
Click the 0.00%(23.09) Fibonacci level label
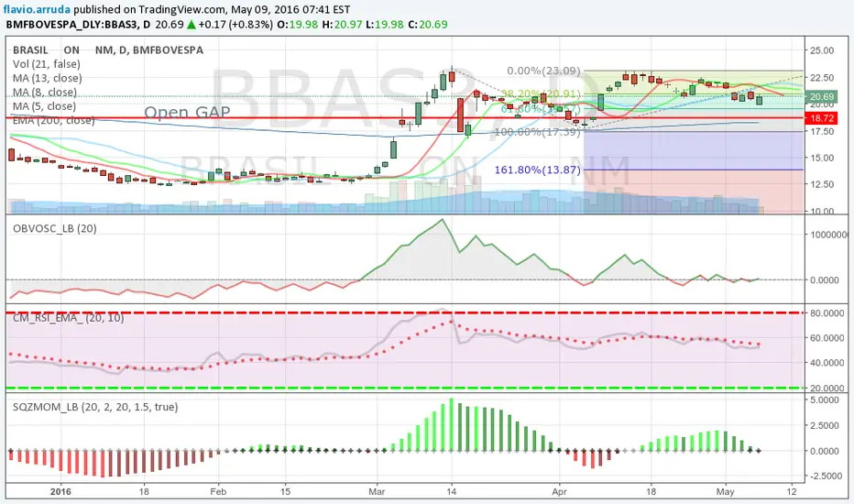[543, 71]
